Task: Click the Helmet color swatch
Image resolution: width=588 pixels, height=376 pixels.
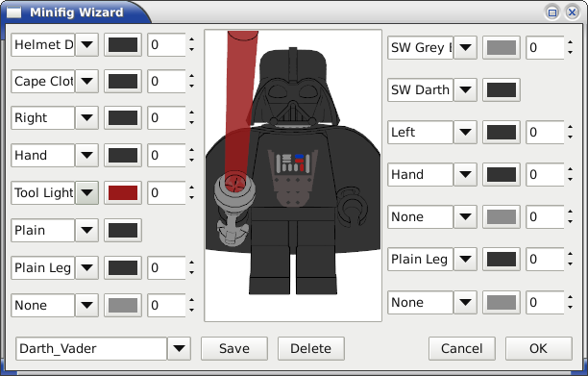Action: [123, 44]
